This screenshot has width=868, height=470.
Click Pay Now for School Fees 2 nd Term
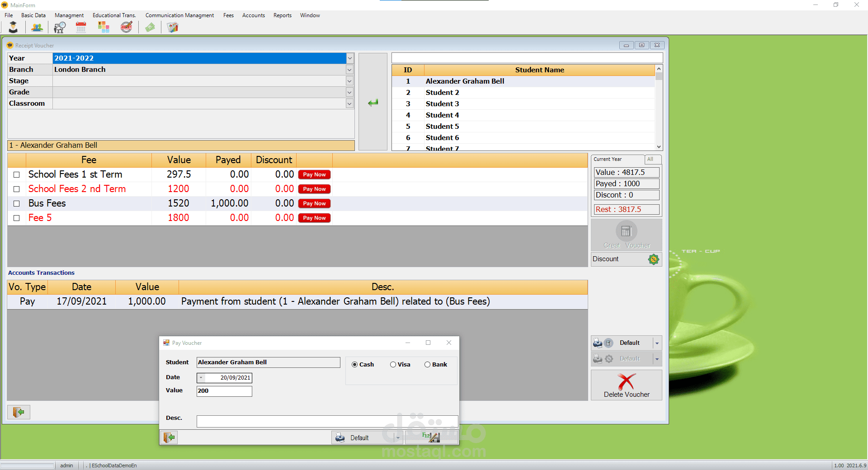tap(314, 189)
